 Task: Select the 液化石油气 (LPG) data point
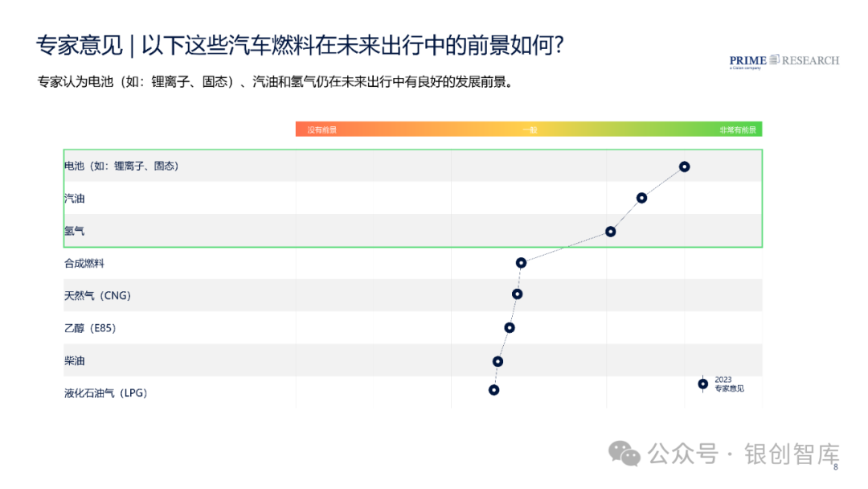pos(493,390)
